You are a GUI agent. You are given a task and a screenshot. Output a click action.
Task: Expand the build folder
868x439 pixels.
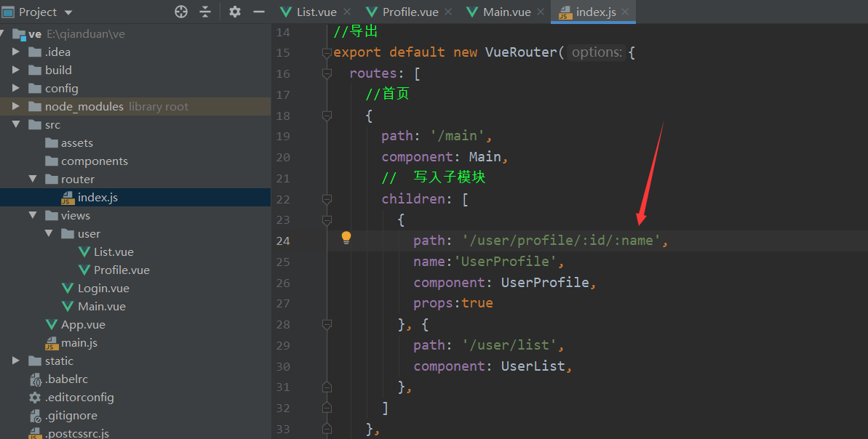tap(16, 71)
